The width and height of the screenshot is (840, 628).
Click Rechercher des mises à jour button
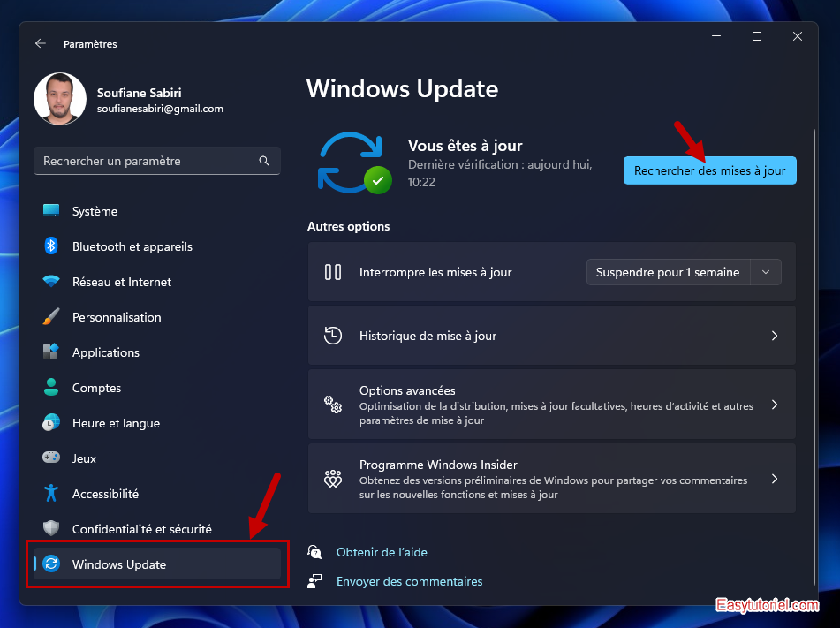tap(710, 170)
